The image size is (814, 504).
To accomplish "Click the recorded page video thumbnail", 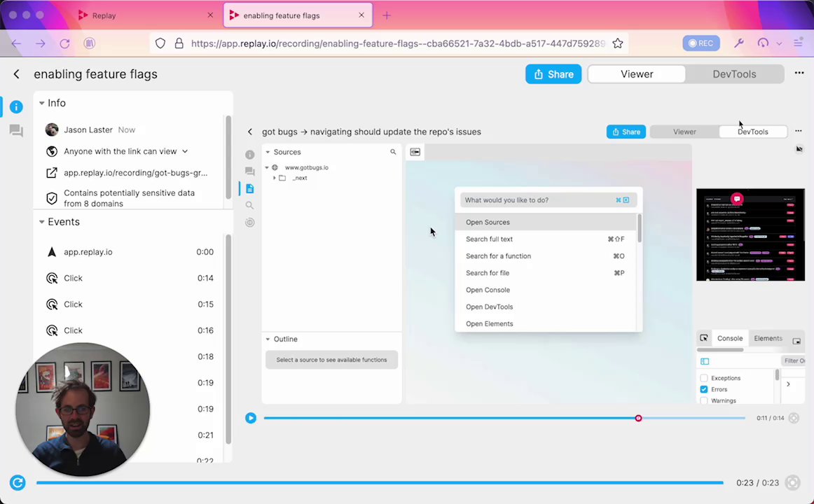I will [750, 235].
